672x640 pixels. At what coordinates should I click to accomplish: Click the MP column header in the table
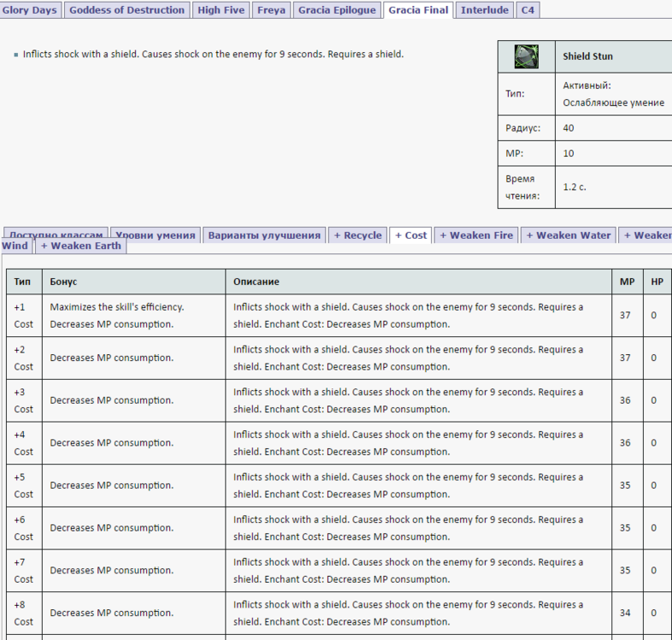626,282
